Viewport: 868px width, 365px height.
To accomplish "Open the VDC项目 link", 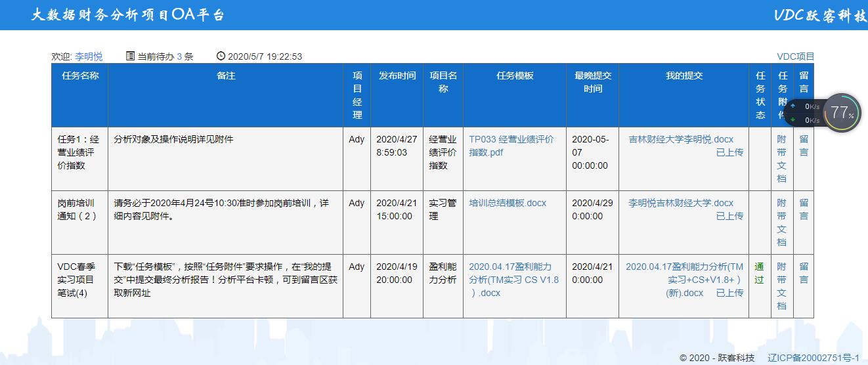I will pos(795,56).
